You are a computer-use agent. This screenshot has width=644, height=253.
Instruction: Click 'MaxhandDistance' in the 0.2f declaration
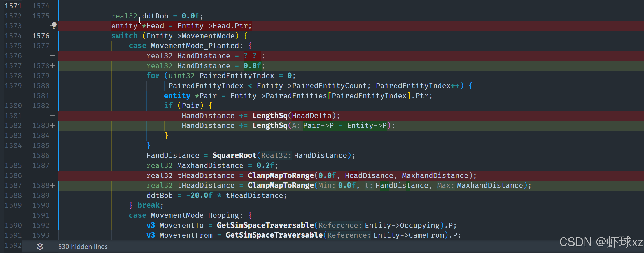coord(210,165)
